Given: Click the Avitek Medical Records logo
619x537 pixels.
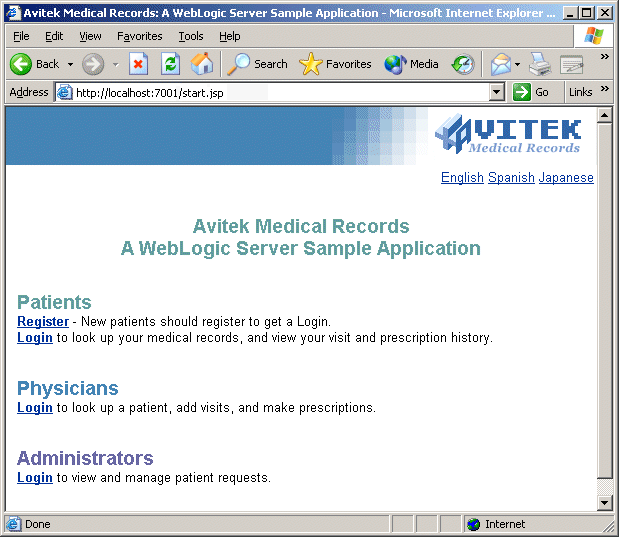Looking at the screenshot, I should click(x=508, y=134).
